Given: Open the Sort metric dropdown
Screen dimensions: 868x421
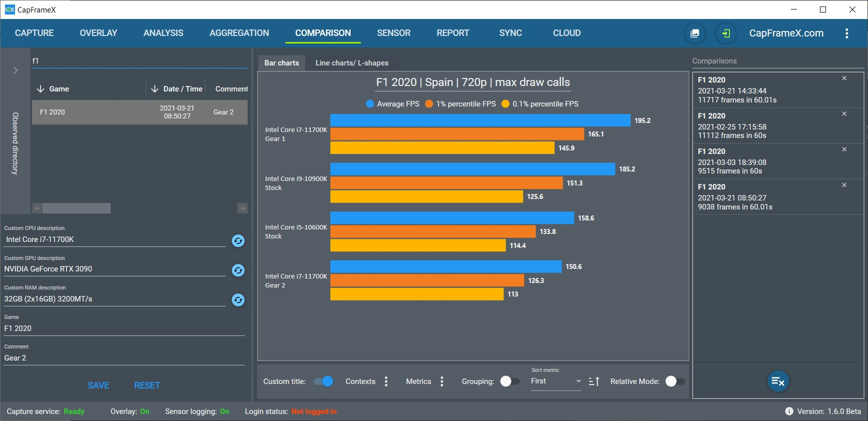Looking at the screenshot, I should pos(556,381).
